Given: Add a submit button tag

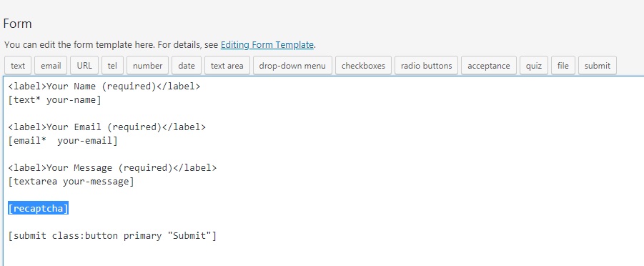Looking at the screenshot, I should 598,66.
